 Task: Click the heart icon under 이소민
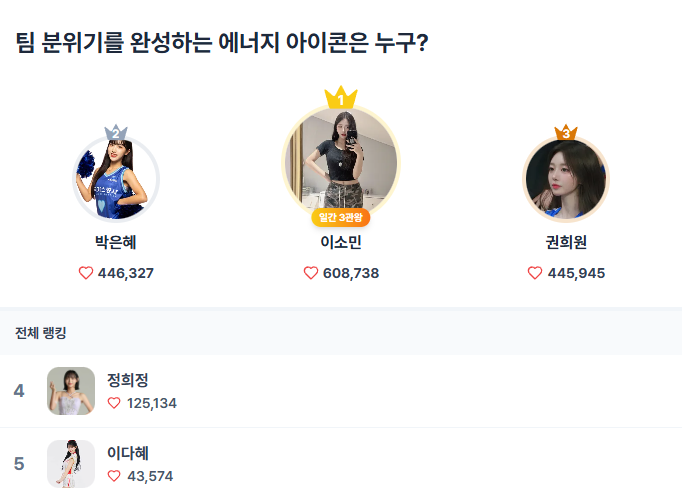[x=310, y=273]
